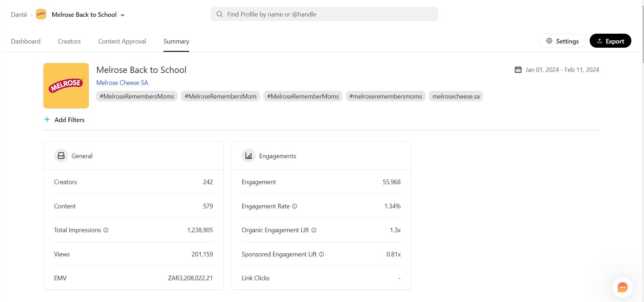The height and width of the screenshot is (302, 644).
Task: Show info tooltip for Sponsored Engagement Lift
Action: [322, 254]
